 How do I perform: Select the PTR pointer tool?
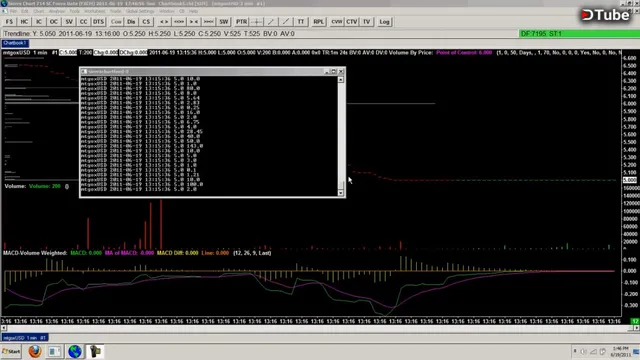pyautogui.click(x=241, y=22)
